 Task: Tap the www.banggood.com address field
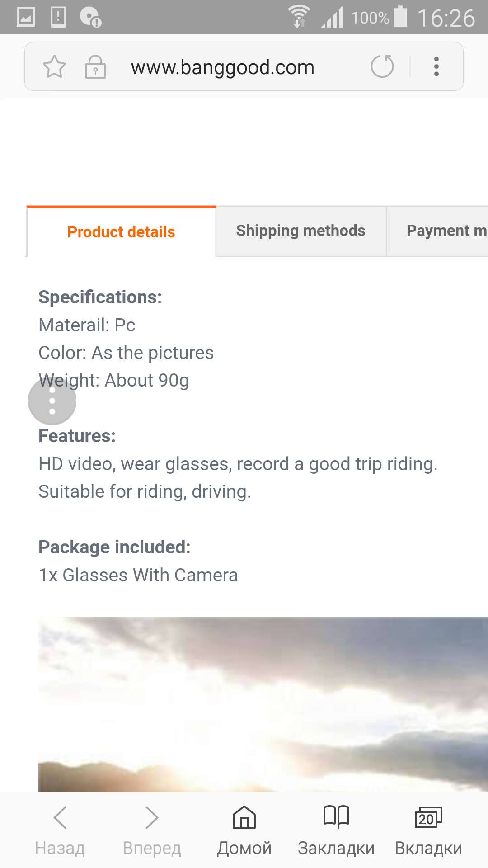222,67
